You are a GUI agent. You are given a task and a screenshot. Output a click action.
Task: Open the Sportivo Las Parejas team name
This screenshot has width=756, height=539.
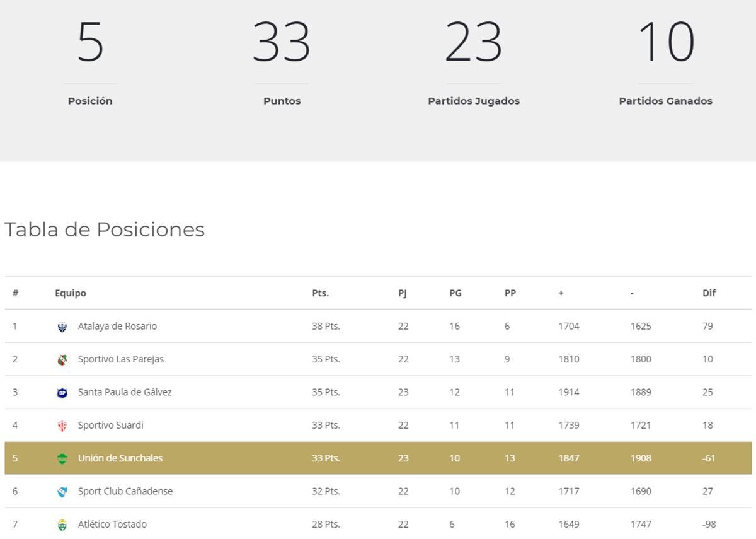point(120,359)
